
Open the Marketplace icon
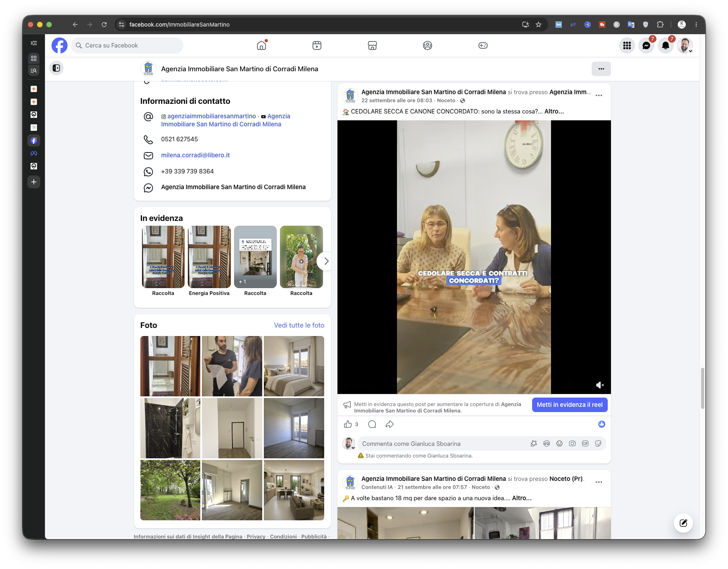tap(372, 45)
